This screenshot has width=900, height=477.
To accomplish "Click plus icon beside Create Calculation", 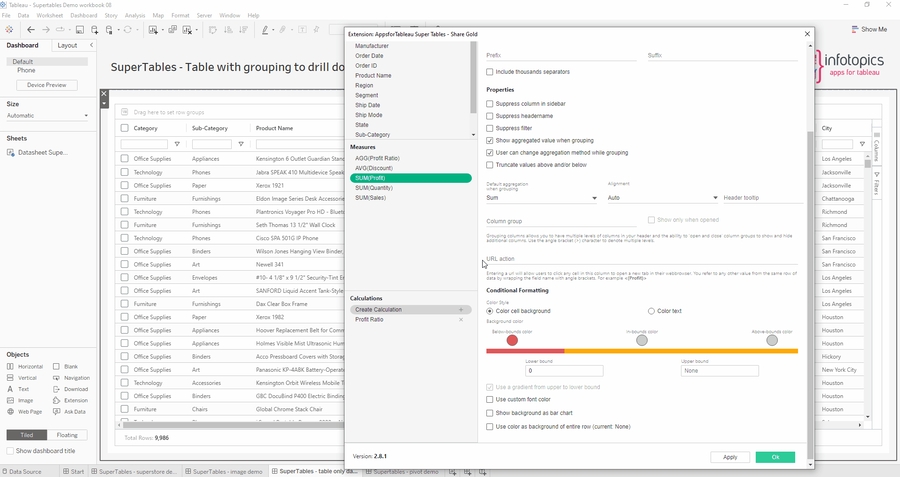I will tap(461, 310).
